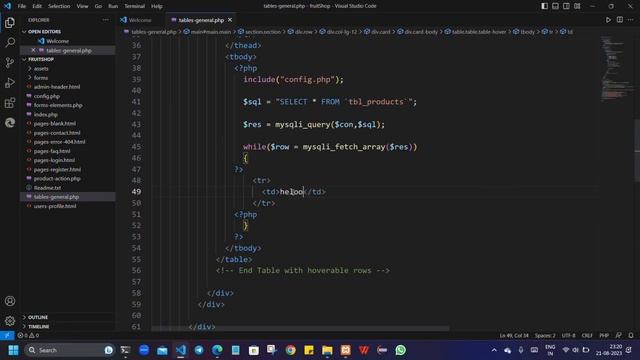Open the Terminal menu
Viewport: 640px width, 360px height.
coord(134,6)
